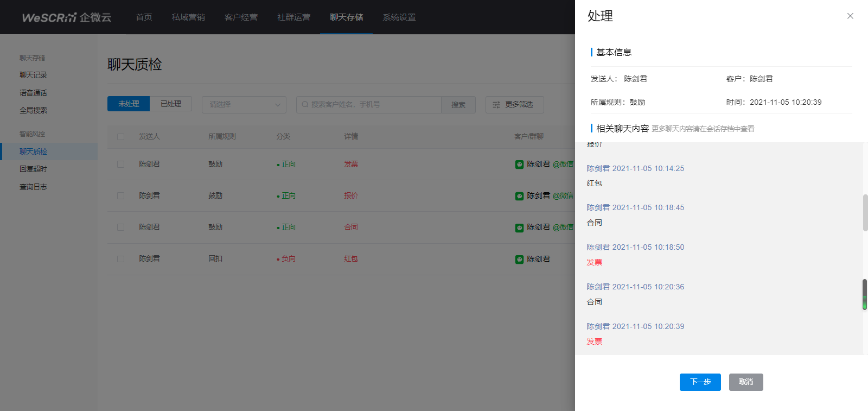Click the red 合同 detail in the table
The width and height of the screenshot is (868, 411).
coord(351,227)
